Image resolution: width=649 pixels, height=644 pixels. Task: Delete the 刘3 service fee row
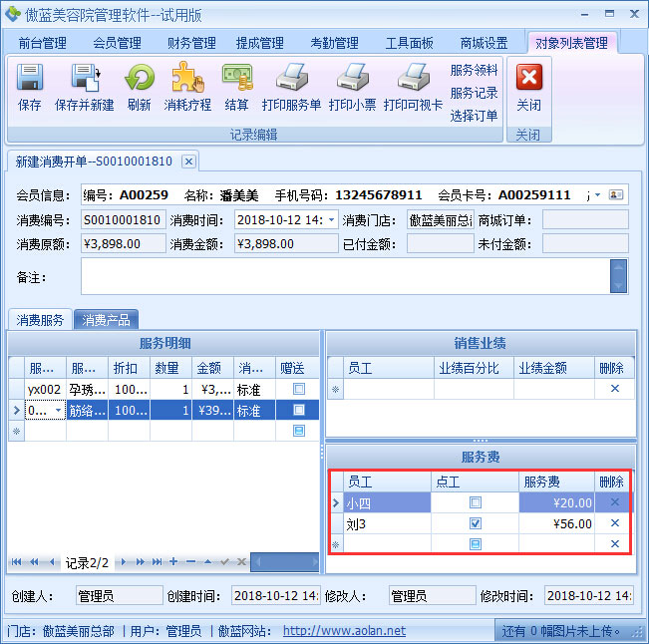(615, 523)
